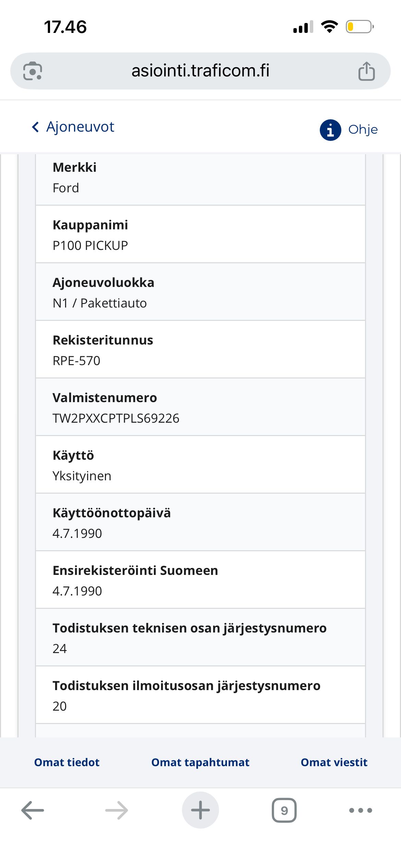Screen dimensions: 401x868
Task: Tap the browser back arrow
Action: [33, 810]
